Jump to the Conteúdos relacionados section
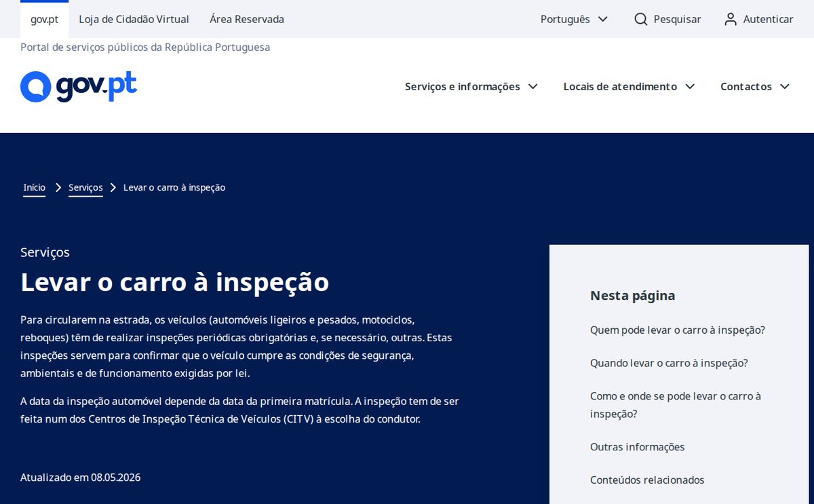Screen dimensions: 814x504 (x=647, y=480)
